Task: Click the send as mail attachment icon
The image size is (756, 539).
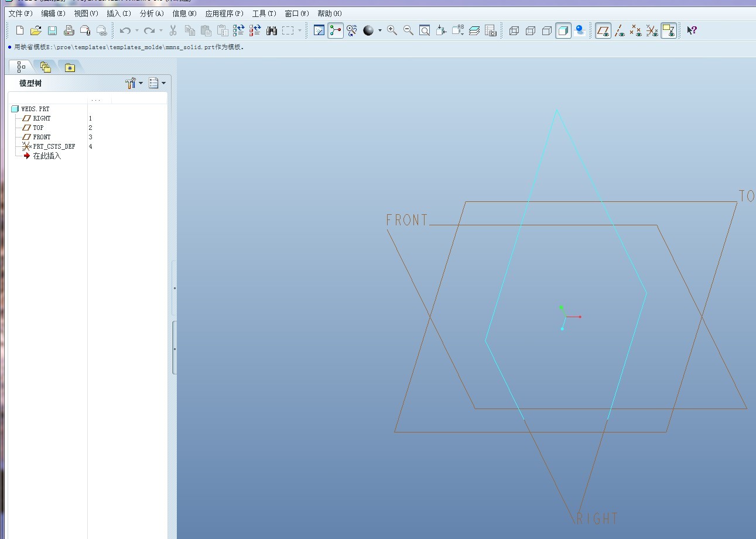Action: pyautogui.click(x=85, y=30)
